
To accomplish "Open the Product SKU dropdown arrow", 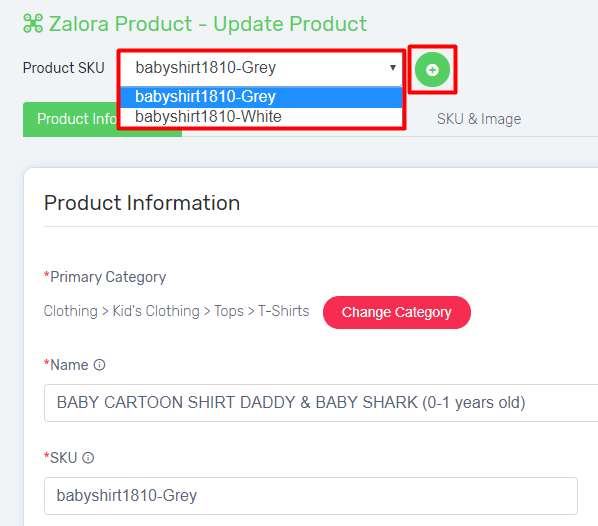I will point(393,68).
